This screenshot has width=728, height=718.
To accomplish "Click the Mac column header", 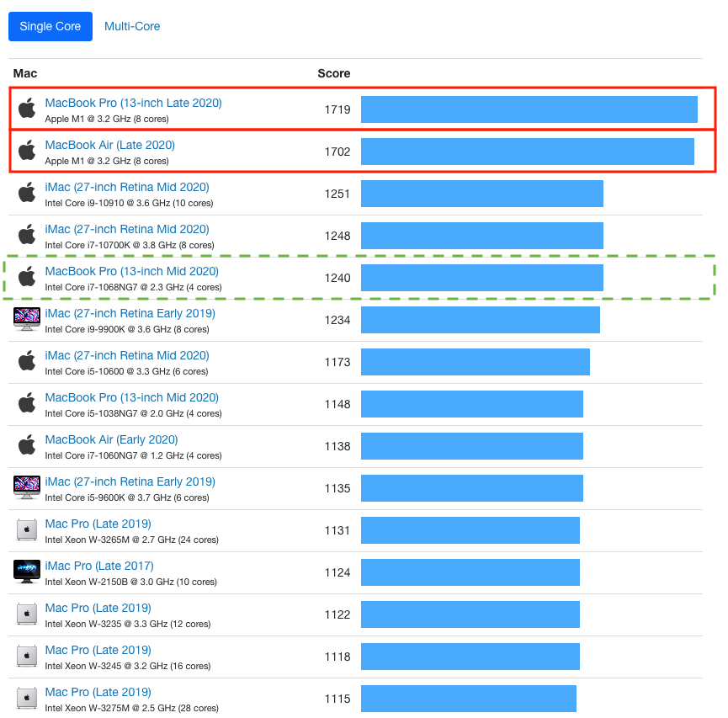I will pos(25,73).
